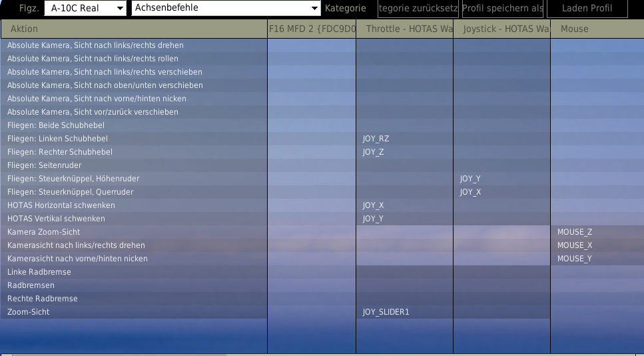Select the Fliegen: Beide Schubhebel row
Screen dimensions: 644x356
point(134,125)
